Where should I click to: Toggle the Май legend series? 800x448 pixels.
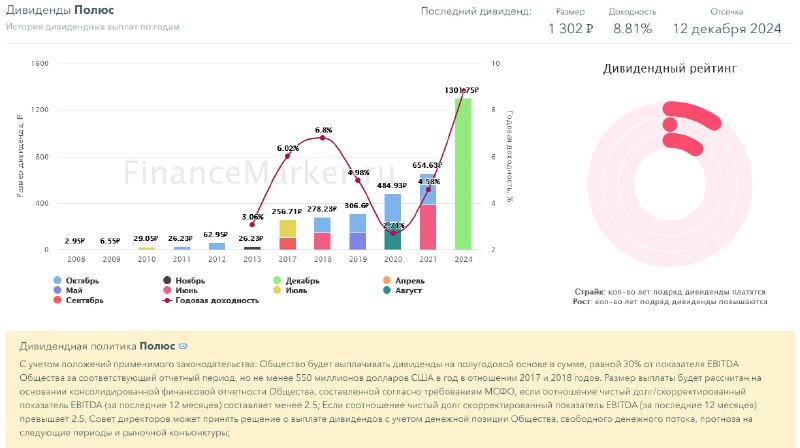[x=68, y=290]
